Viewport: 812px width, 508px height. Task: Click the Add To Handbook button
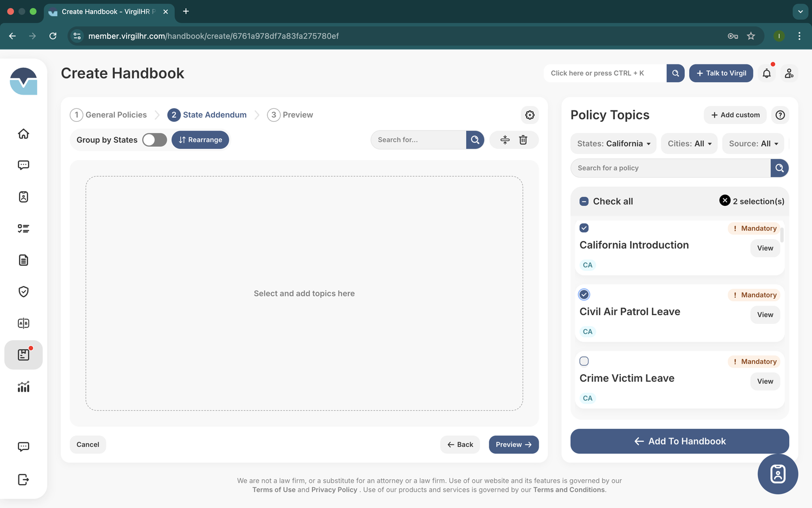(679, 441)
